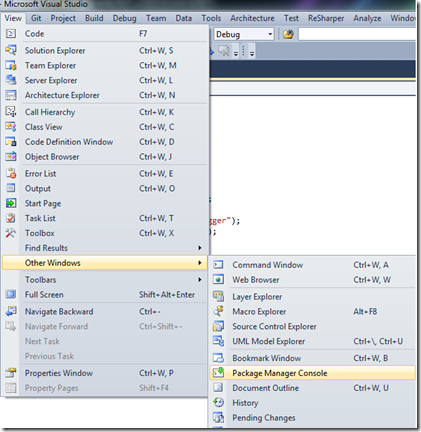421x432 pixels.
Task: Click the Server Explorer icon
Action: tap(11, 80)
